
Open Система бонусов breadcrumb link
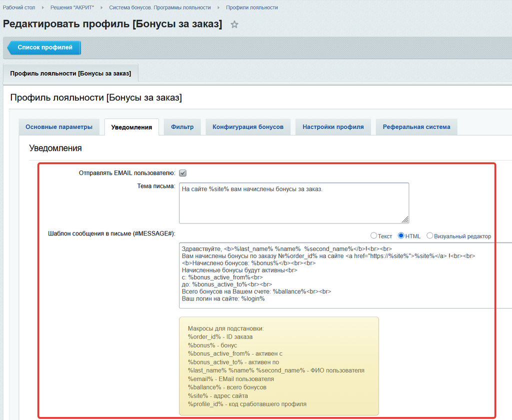[160, 7]
